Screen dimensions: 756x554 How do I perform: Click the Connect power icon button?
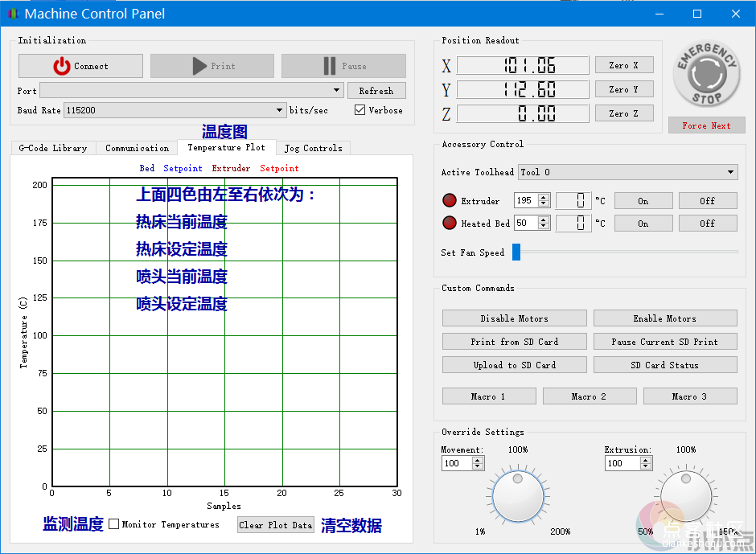(x=80, y=66)
